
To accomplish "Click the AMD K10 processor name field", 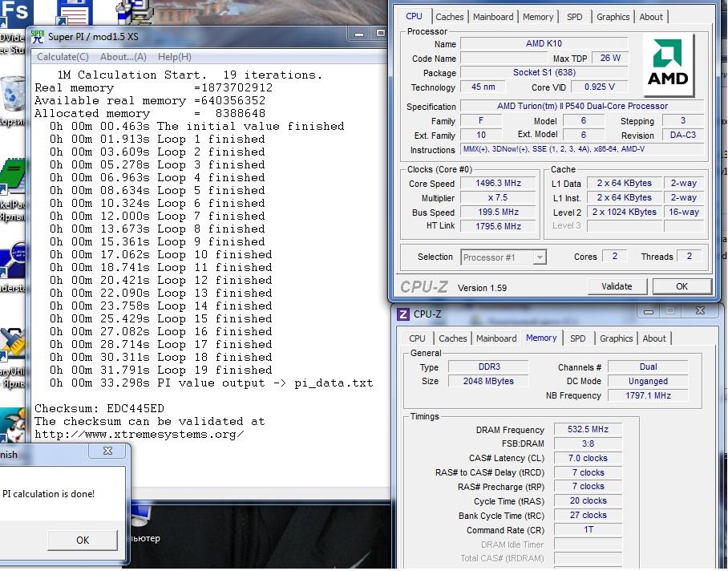I will (544, 43).
